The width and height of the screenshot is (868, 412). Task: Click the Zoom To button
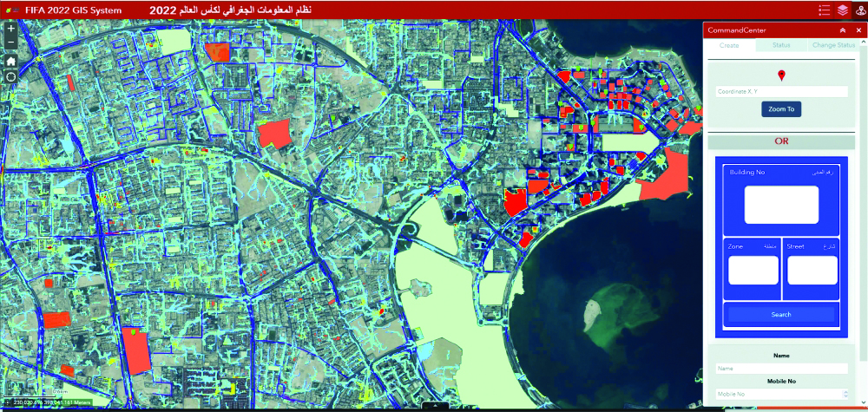click(x=781, y=109)
